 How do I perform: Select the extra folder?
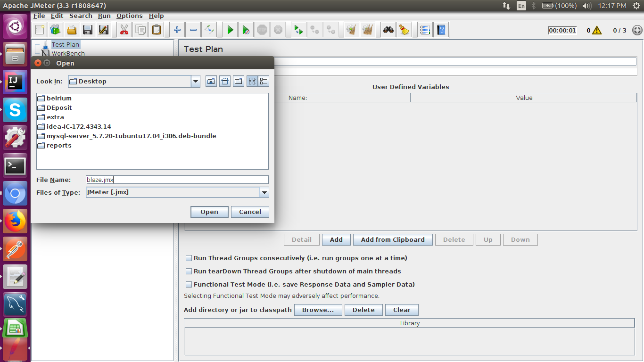tap(50, 117)
